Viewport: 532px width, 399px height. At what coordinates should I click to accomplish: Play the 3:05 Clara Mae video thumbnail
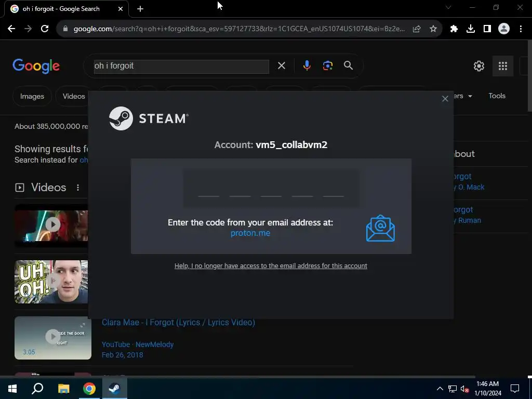pyautogui.click(x=53, y=338)
